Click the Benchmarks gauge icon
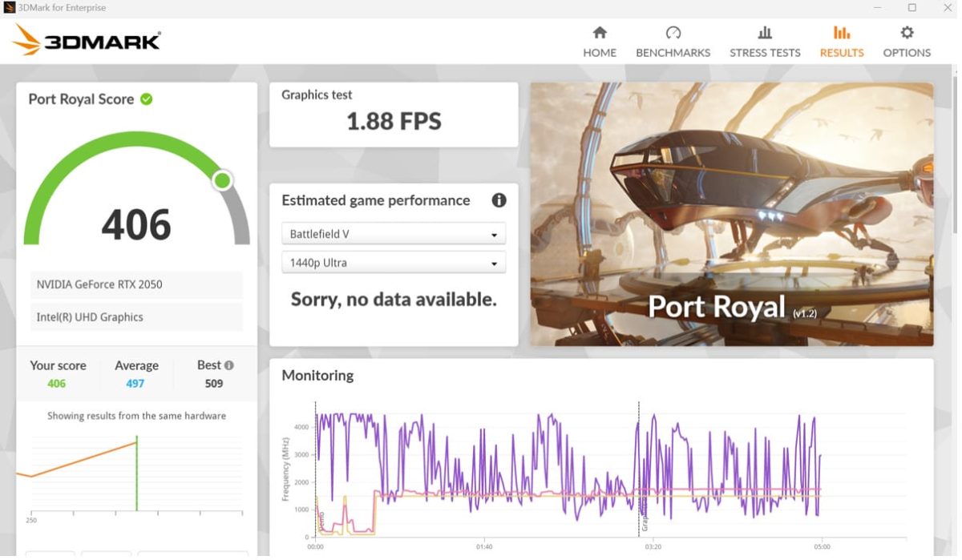The height and width of the screenshot is (560, 962). tap(673, 33)
